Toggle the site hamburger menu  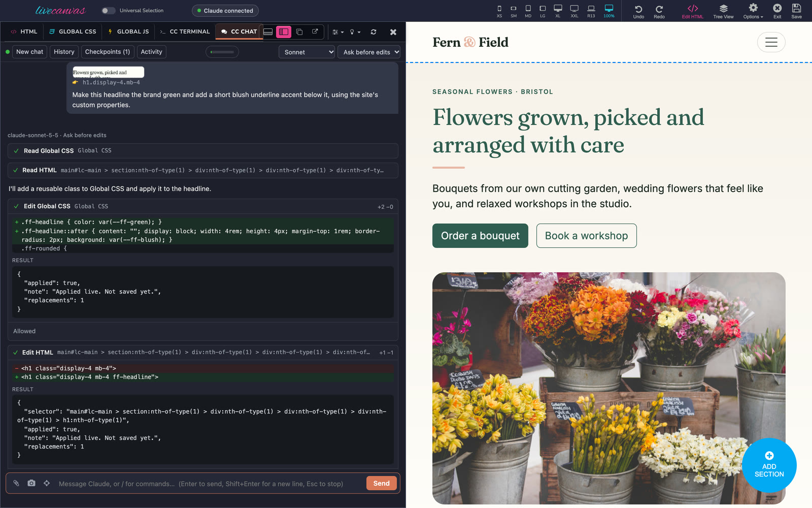[771, 42]
